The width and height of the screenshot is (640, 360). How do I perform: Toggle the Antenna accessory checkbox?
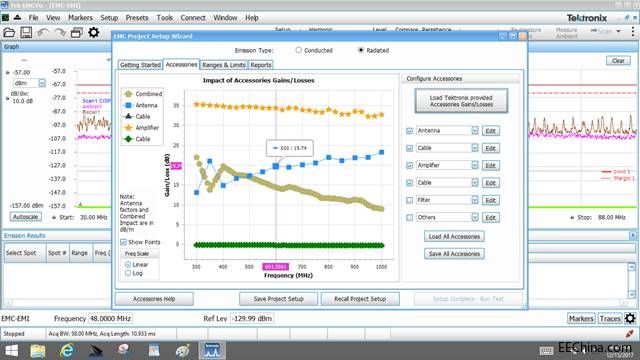tap(409, 131)
